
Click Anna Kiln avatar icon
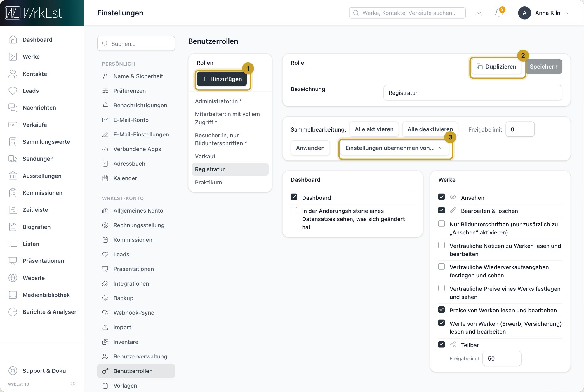coord(524,13)
